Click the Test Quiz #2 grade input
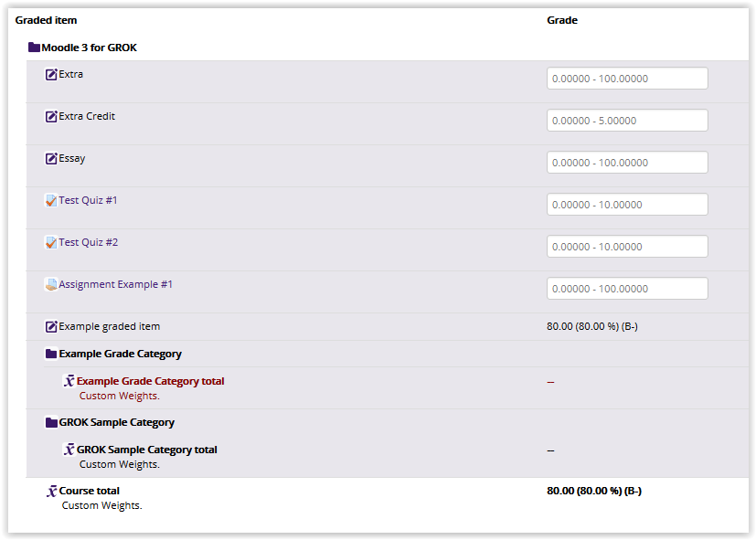The height and width of the screenshot is (540, 756). click(x=627, y=246)
